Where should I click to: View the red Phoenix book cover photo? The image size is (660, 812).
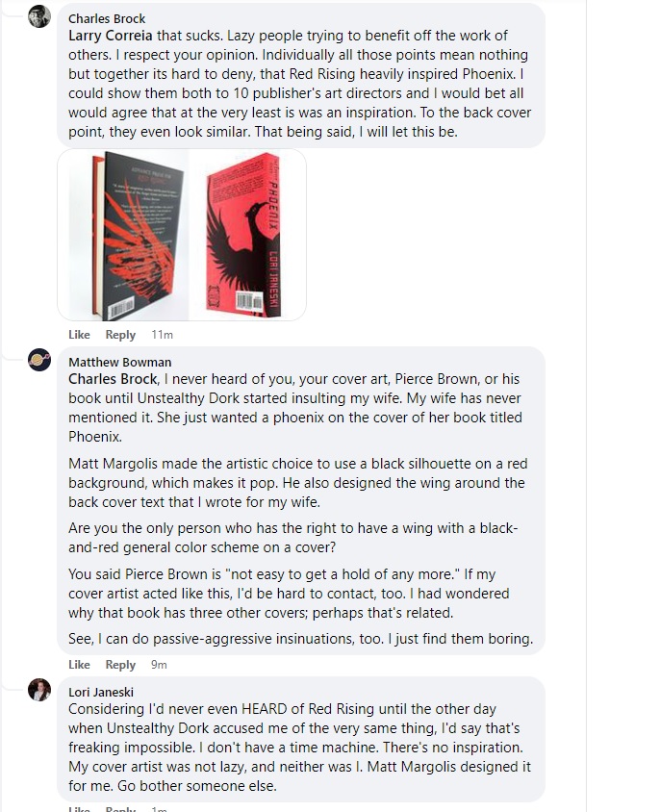(247, 235)
